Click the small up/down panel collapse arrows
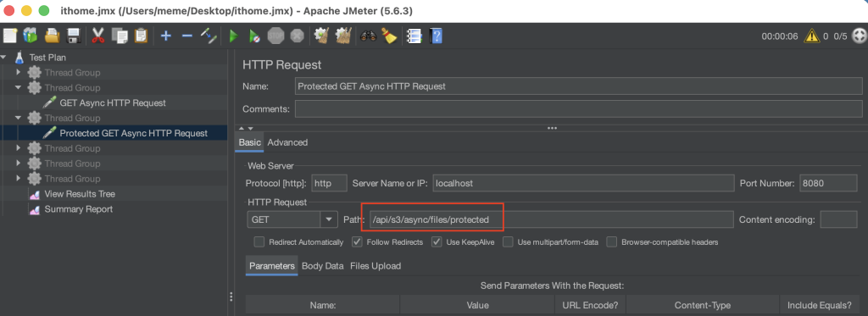868x316 pixels. (245, 128)
